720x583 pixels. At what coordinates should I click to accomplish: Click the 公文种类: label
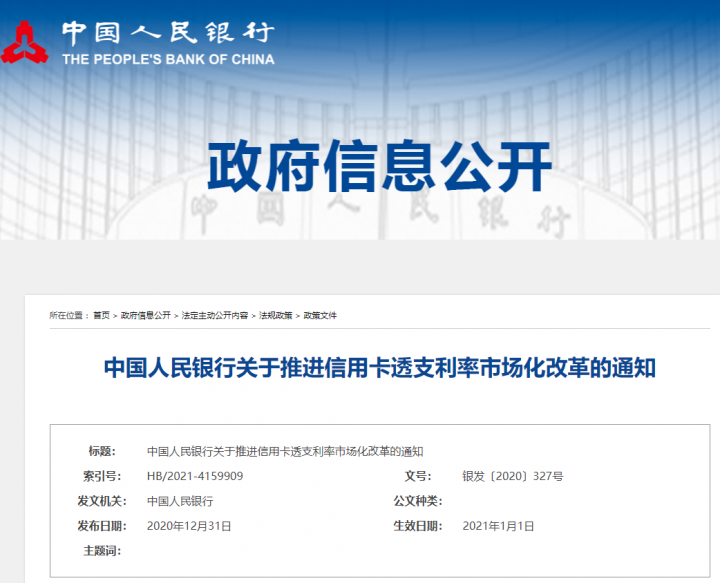click(418, 501)
